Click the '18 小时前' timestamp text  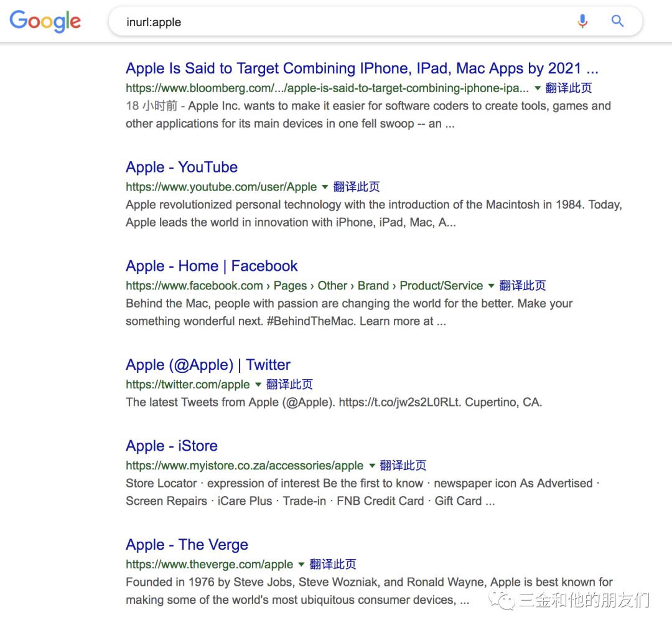152,106
